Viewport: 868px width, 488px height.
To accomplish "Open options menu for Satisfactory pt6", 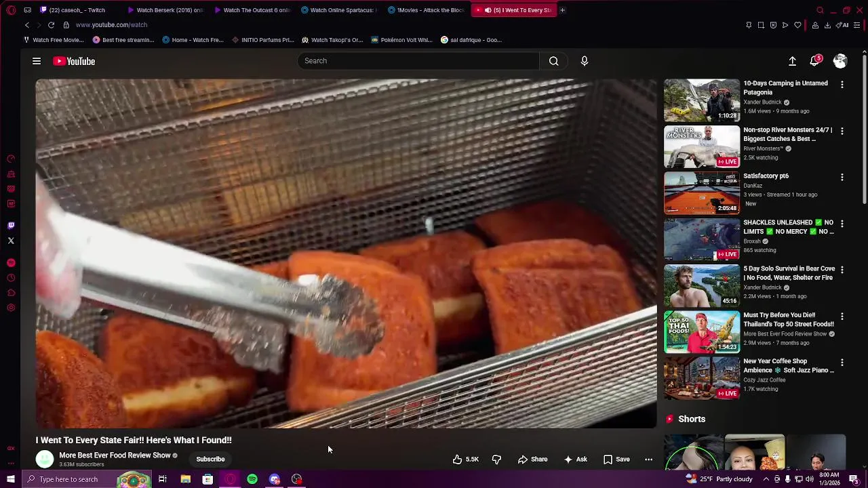I will (842, 177).
